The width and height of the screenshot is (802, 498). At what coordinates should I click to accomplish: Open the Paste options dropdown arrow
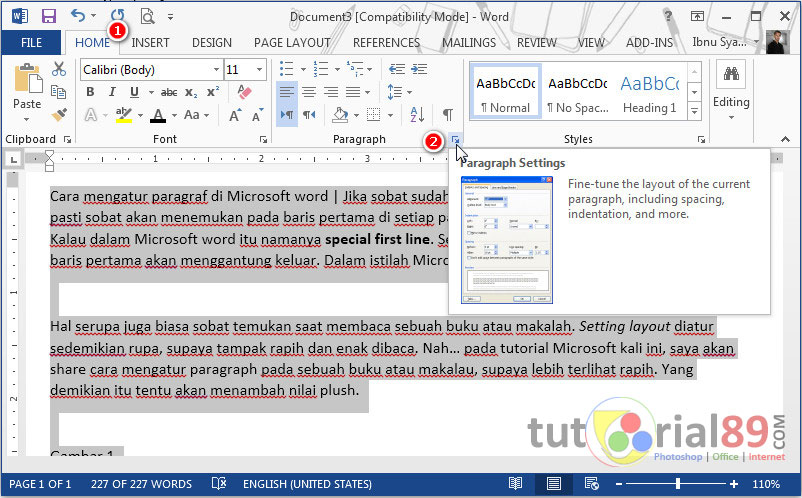[27, 119]
